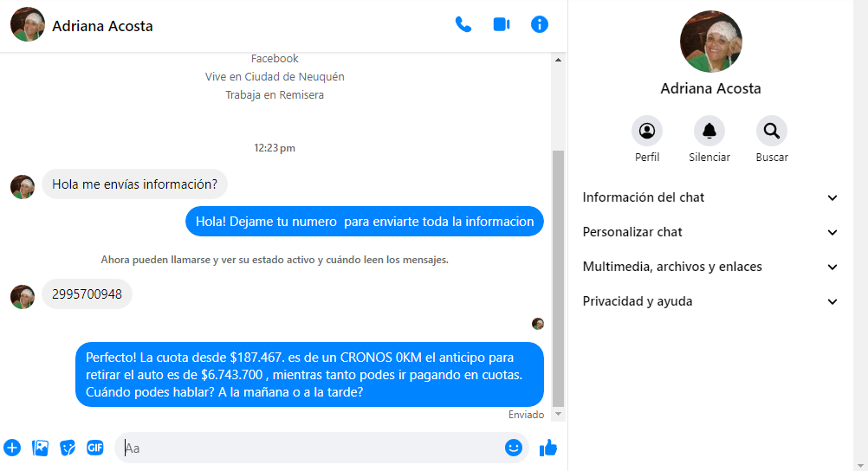Open Adriana Acosta's name in chat header
Image resolution: width=868 pixels, height=471 pixels.
(102, 26)
